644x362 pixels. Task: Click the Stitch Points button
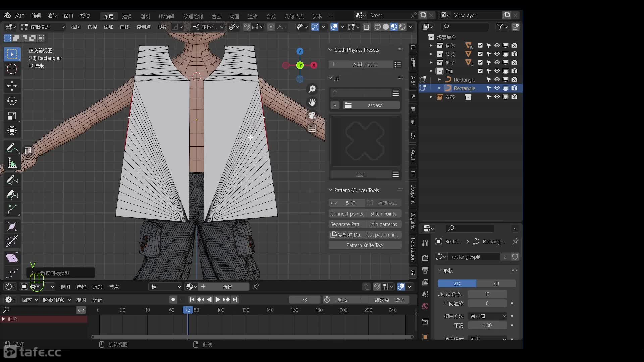coord(383,214)
